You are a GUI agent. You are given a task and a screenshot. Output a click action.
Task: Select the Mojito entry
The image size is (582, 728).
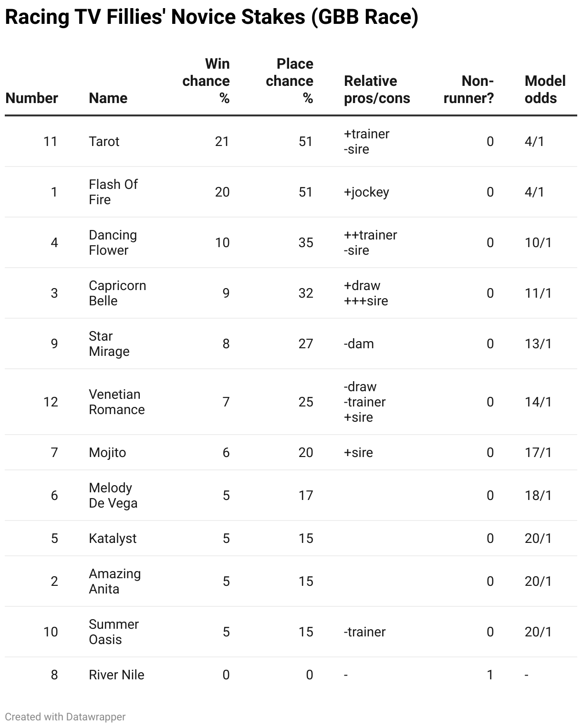pos(107,452)
